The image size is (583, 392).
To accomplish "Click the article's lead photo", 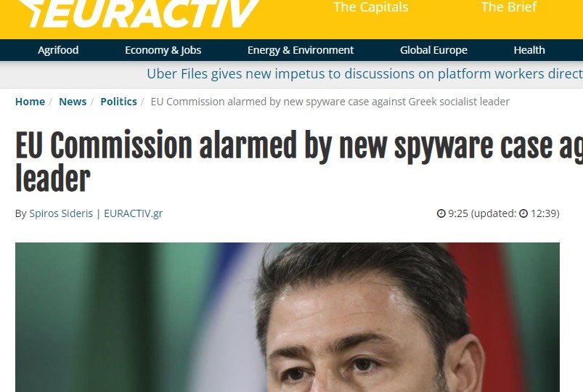I will coord(287,317).
